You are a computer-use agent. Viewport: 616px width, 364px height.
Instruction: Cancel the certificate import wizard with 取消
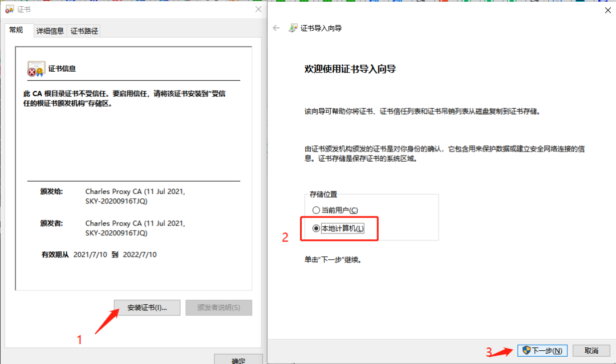[591, 351]
